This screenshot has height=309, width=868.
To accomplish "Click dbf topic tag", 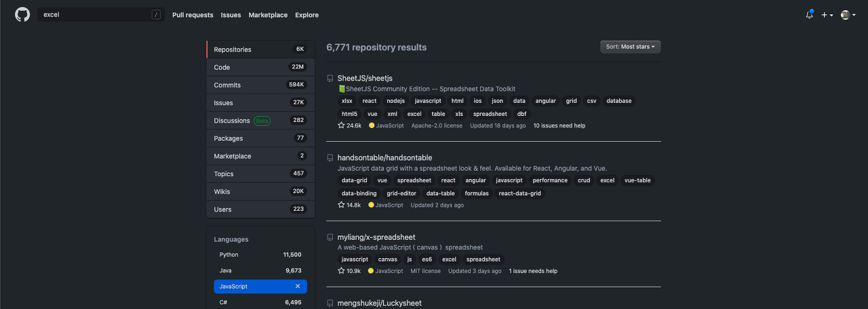I will [x=521, y=114].
